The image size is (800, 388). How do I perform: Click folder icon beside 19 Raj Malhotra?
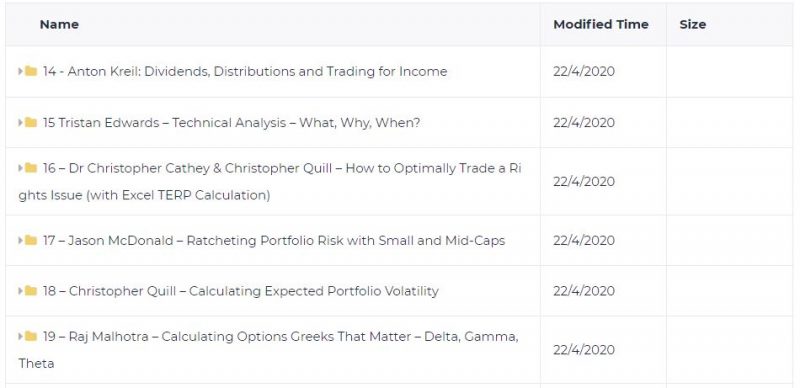[31, 336]
